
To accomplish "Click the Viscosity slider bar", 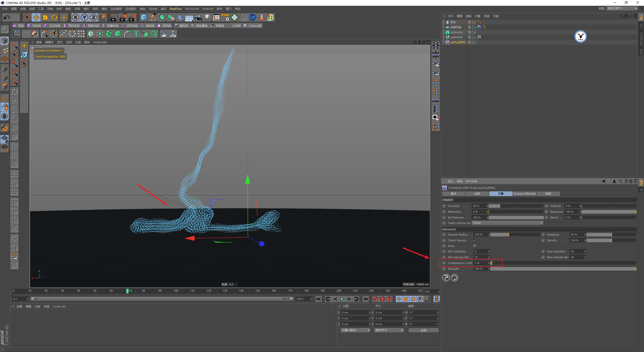I will [516, 206].
